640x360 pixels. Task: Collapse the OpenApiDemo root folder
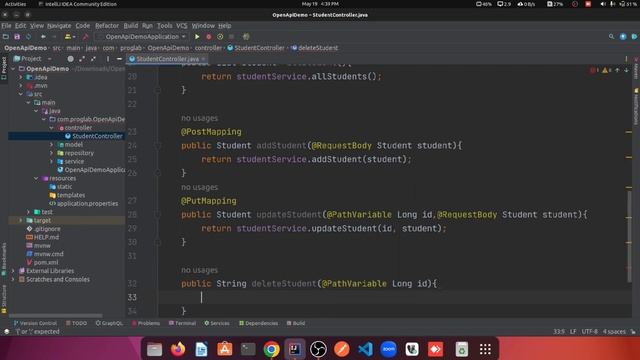pyautogui.click(x=13, y=69)
